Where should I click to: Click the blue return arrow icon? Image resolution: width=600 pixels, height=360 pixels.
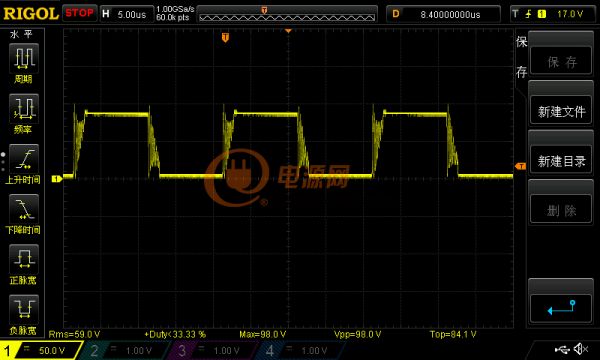tap(561, 308)
